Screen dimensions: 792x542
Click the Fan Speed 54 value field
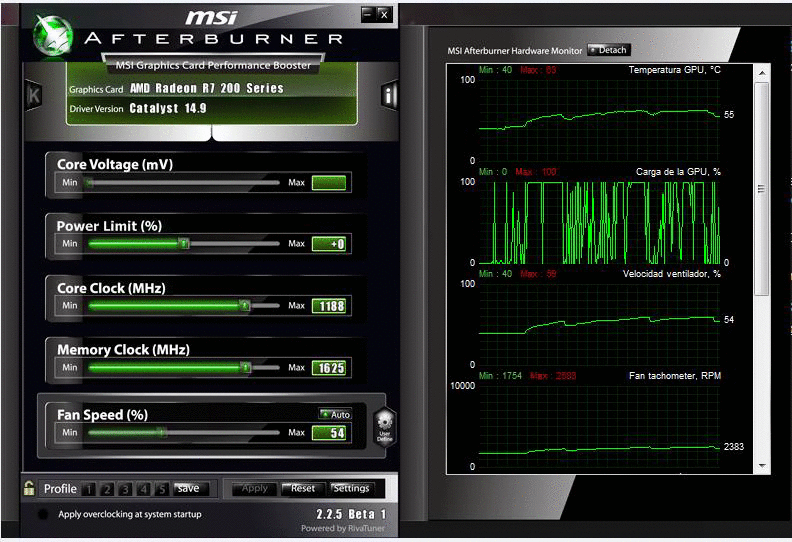coord(329,433)
